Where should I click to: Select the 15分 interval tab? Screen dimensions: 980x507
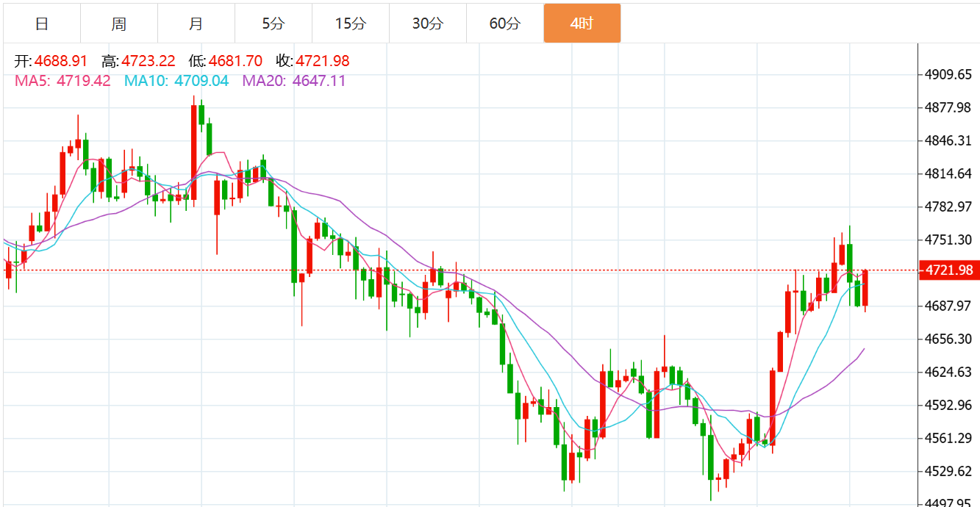(351, 24)
